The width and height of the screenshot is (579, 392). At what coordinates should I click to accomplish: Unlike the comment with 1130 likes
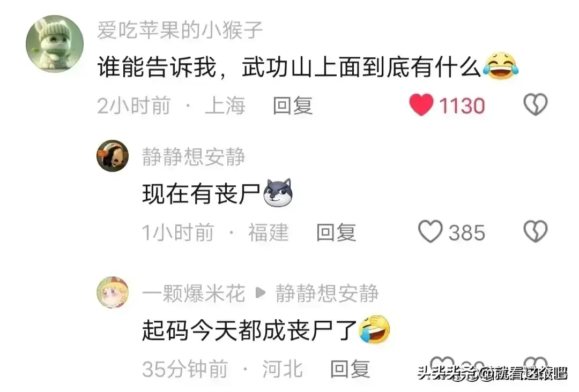coord(421,105)
